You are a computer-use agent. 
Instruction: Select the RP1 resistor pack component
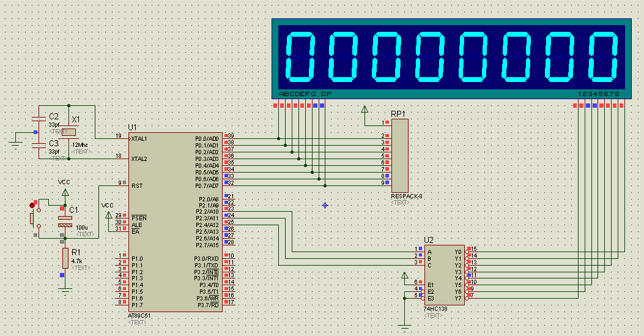tap(399, 155)
